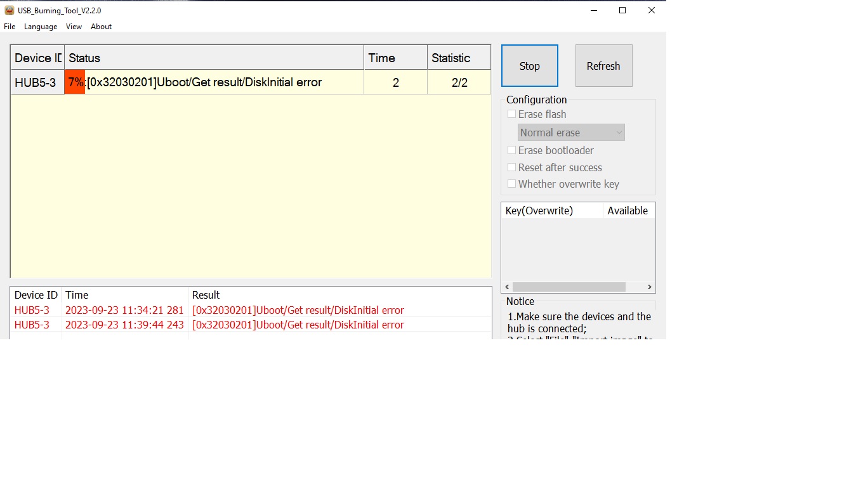868x487 pixels.
Task: Minimize the USB Burning Tool window
Action: (593, 10)
